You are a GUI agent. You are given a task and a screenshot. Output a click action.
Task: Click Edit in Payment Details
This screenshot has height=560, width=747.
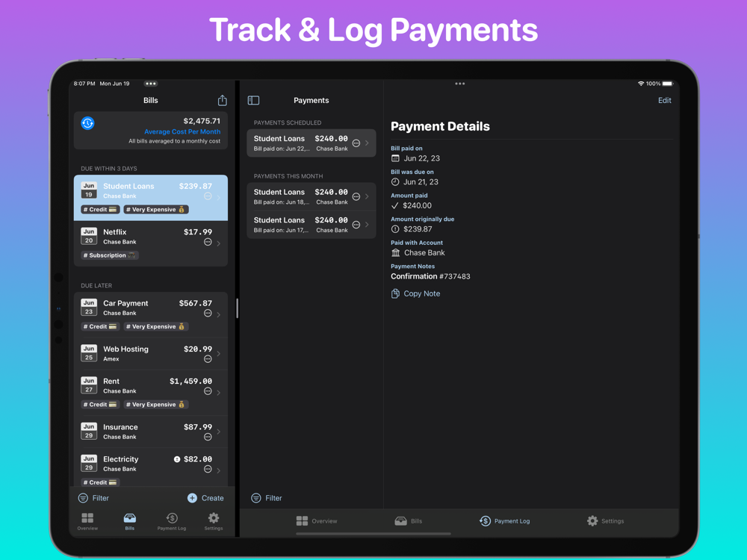pyautogui.click(x=665, y=101)
